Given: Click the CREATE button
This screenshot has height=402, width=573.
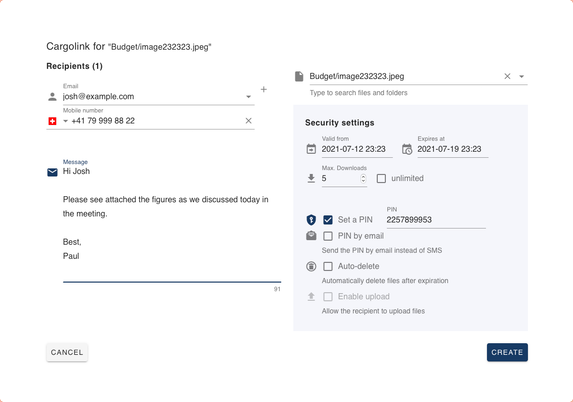Looking at the screenshot, I should point(507,352).
